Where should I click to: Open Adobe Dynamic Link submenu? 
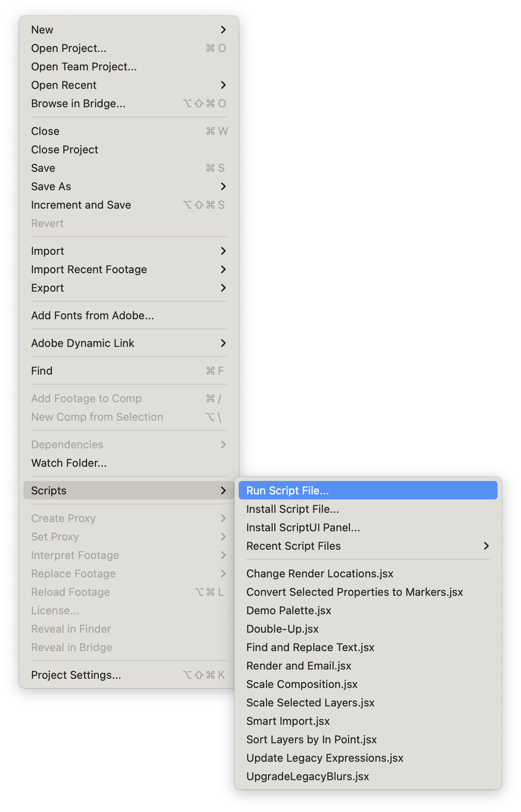point(129,343)
